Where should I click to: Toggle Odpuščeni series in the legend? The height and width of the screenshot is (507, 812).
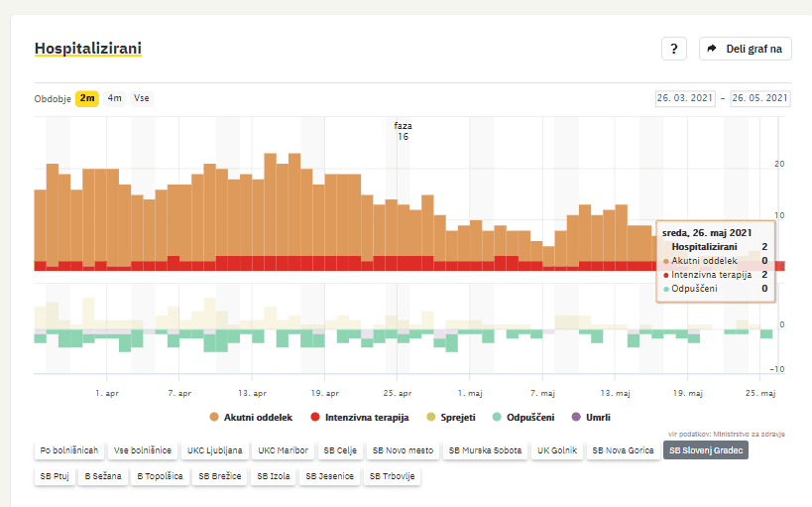tap(522, 417)
